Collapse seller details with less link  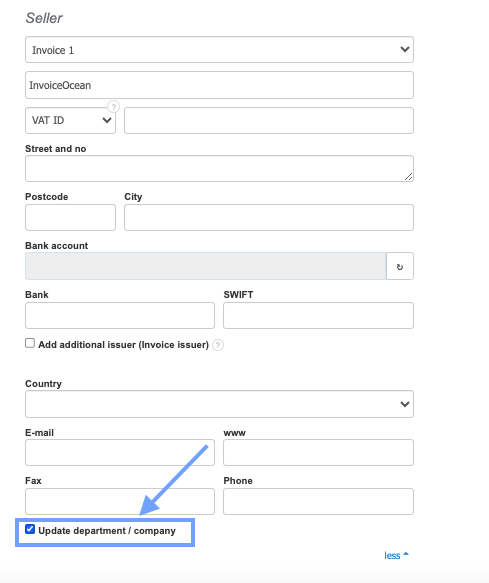pyautogui.click(x=392, y=555)
